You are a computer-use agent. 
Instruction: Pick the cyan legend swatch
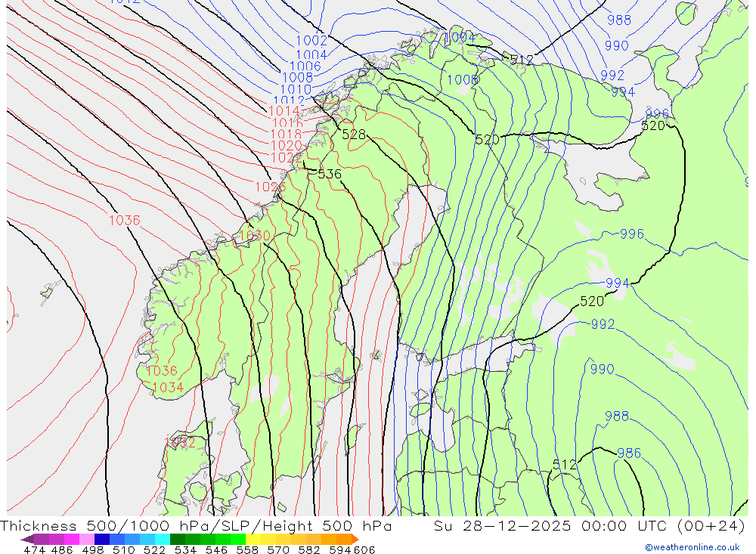point(163,539)
